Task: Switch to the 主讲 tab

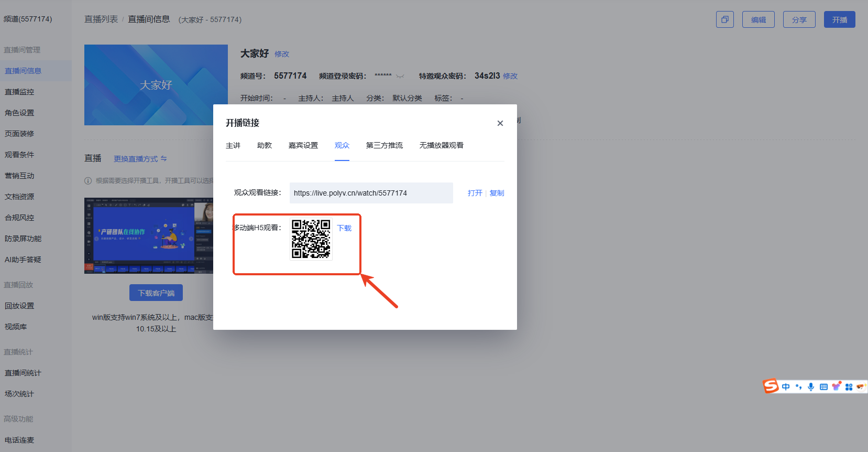Action: click(233, 145)
